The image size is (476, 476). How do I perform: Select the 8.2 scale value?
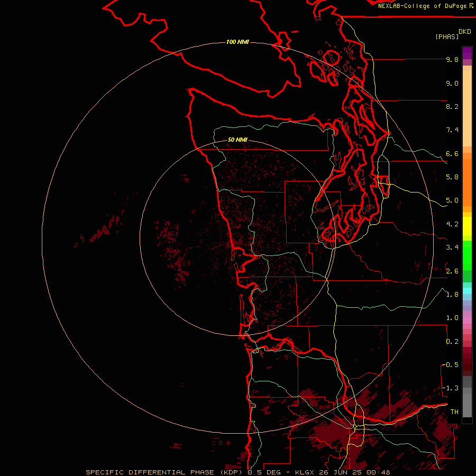(452, 106)
